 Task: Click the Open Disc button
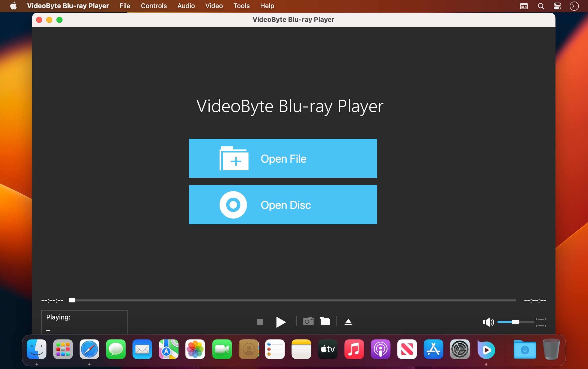pos(283,205)
